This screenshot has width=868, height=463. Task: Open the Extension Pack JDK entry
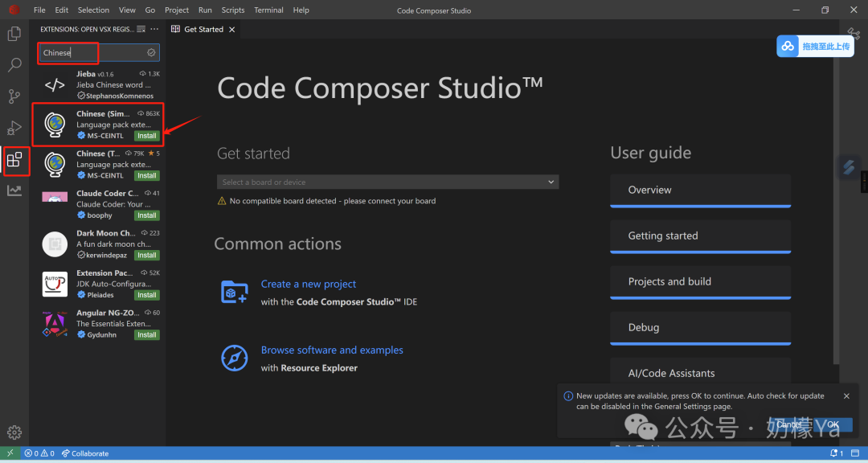[x=97, y=284]
